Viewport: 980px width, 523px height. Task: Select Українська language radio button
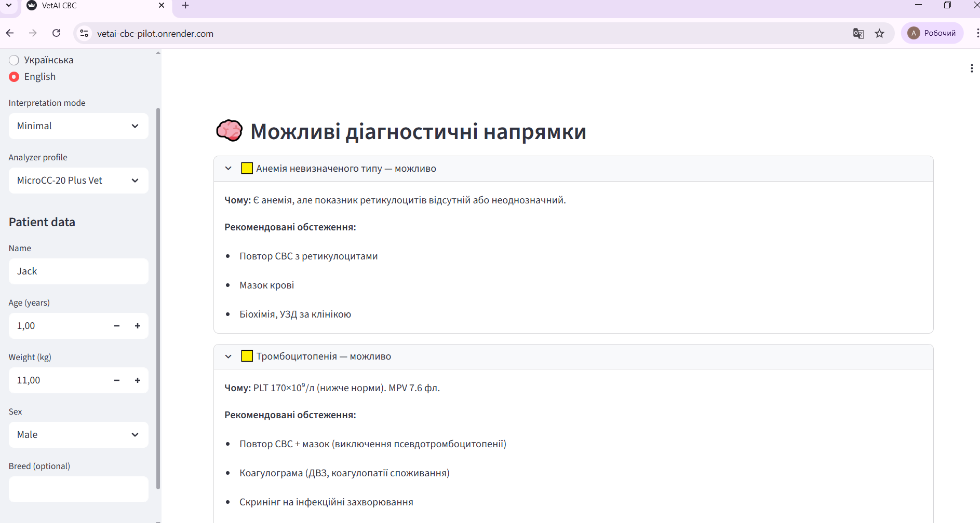14,60
